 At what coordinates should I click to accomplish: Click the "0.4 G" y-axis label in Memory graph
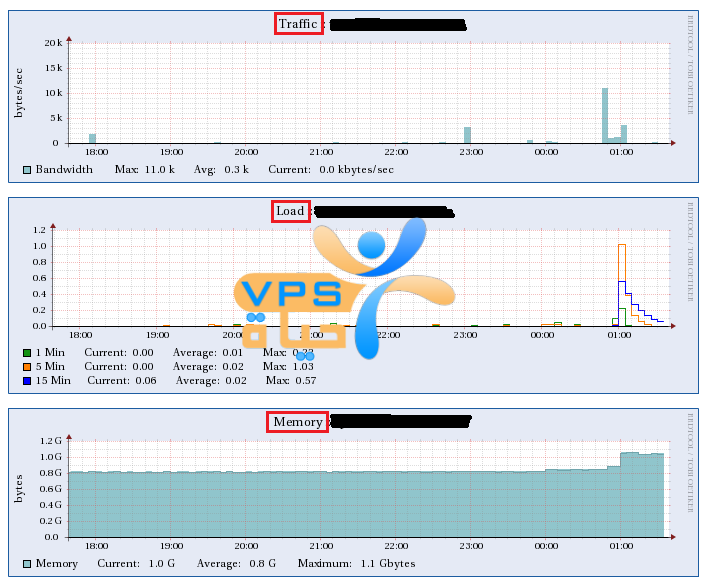51,505
